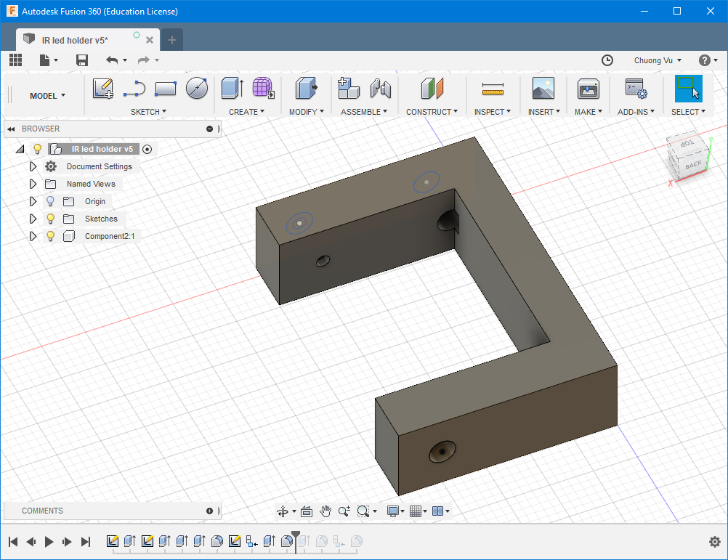This screenshot has height=560, width=728.
Task: Open the MODEL workspace dropdown
Action: [47, 96]
